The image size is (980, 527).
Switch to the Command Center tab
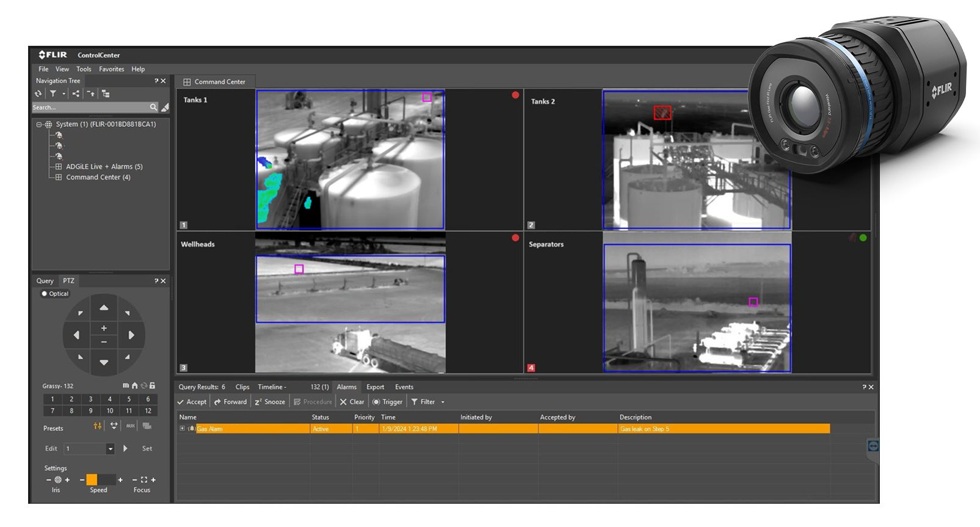tap(215, 82)
